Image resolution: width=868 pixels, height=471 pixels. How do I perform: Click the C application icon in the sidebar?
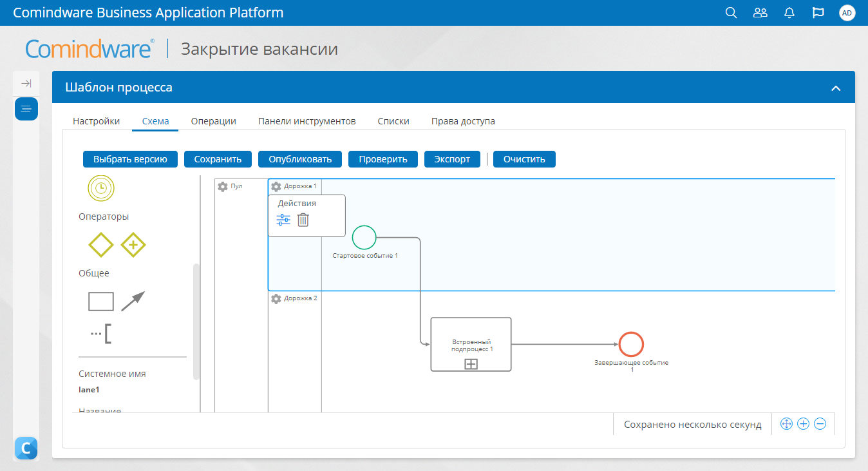26,448
